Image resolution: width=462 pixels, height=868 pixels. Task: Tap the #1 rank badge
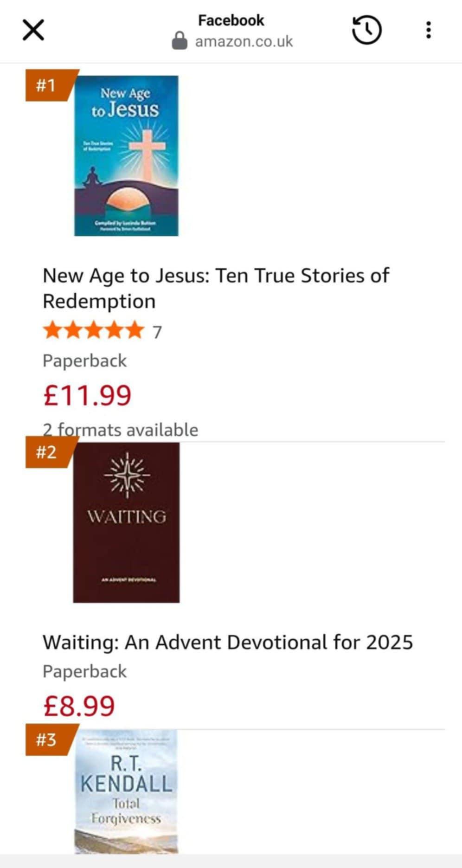tap(46, 85)
